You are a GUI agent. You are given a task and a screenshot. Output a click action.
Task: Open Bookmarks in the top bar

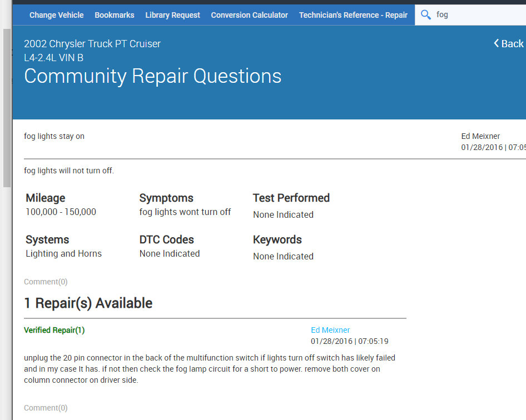tap(115, 15)
